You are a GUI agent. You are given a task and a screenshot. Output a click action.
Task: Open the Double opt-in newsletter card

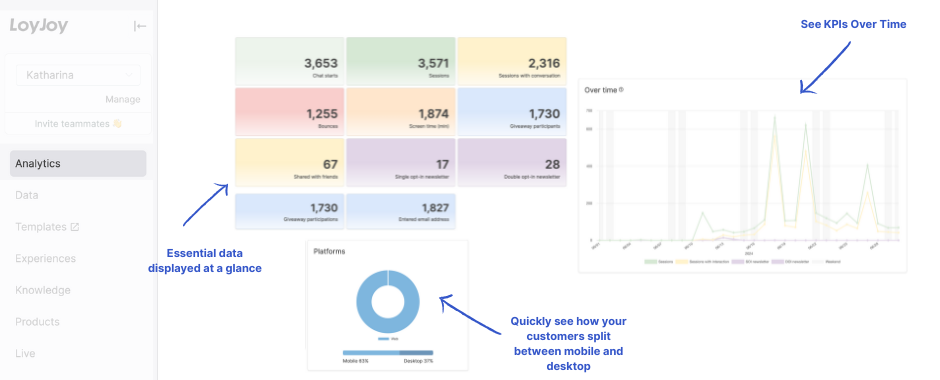pyautogui.click(x=512, y=162)
